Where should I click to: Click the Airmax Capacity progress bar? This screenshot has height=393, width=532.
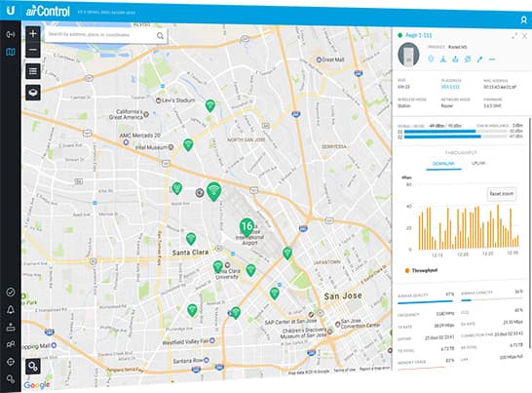click(x=491, y=300)
